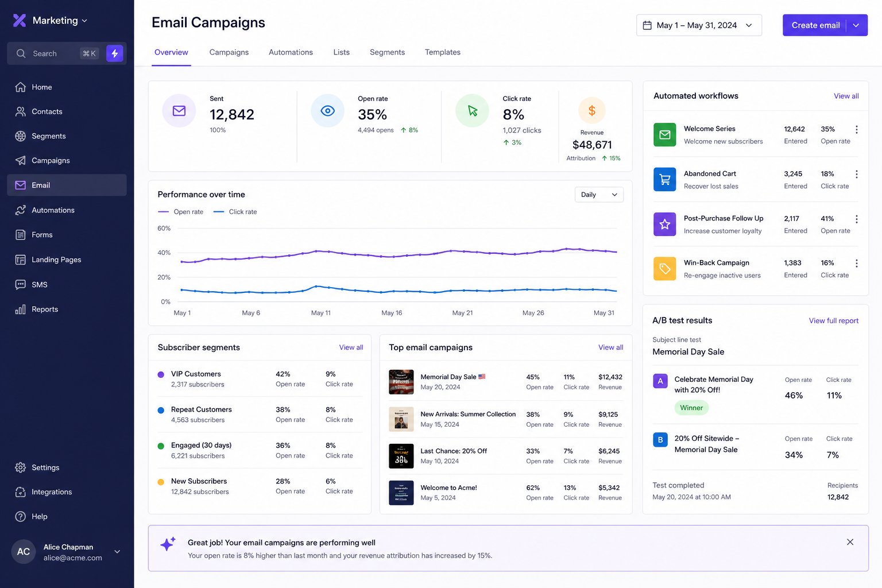
Task: Click the Revenue dollar sign icon
Action: (592, 110)
